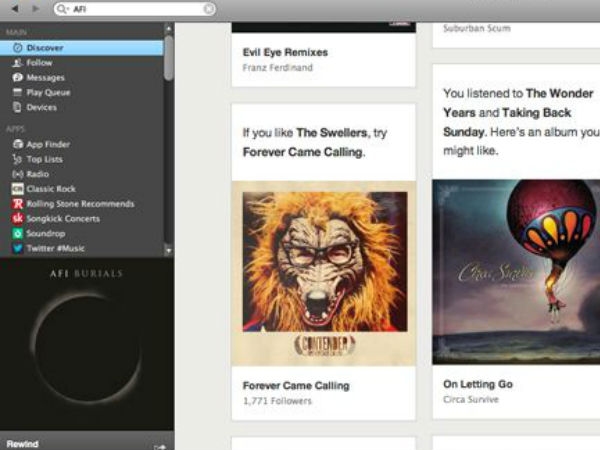Click The Wonder Years artist link
Viewport: 600px width, 450px height.
tap(518, 103)
